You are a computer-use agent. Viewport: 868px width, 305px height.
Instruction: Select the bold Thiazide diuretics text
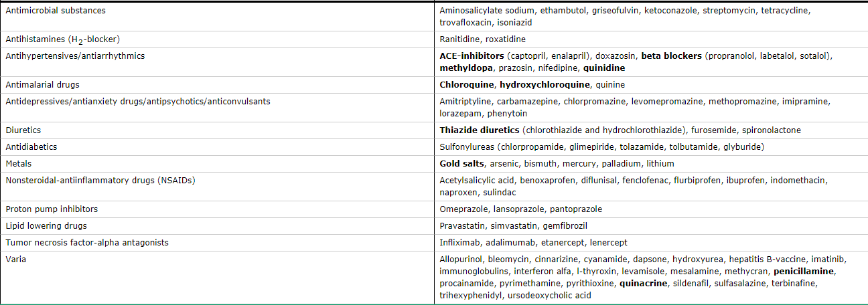[x=480, y=130]
